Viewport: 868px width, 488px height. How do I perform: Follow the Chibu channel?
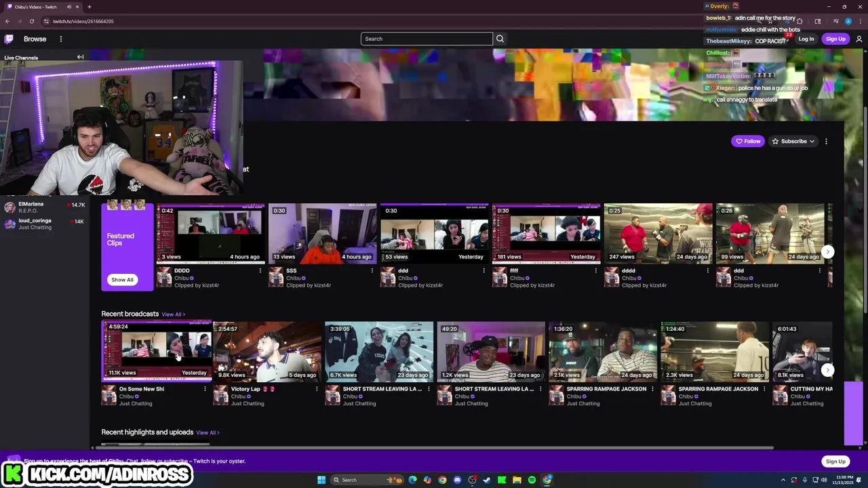pyautogui.click(x=747, y=141)
